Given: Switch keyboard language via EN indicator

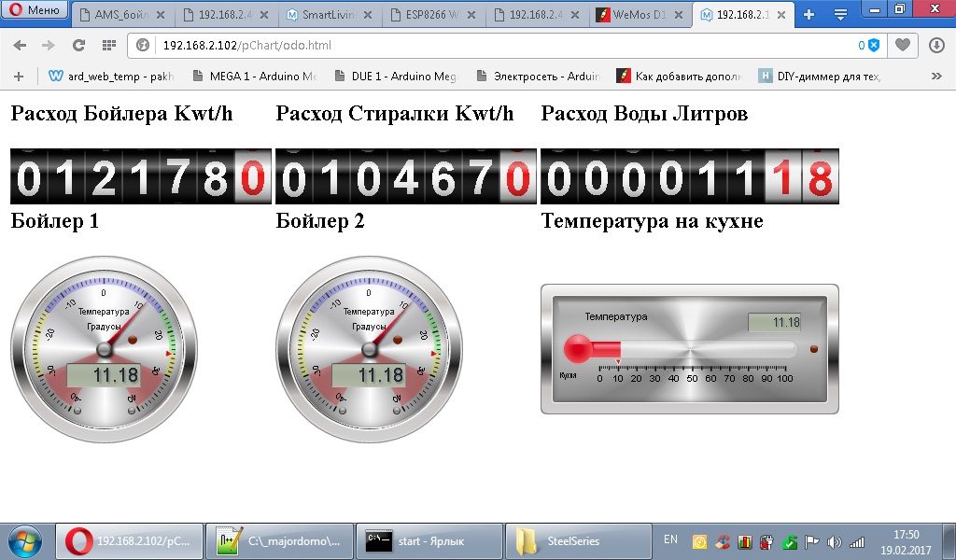Looking at the screenshot, I should click(670, 538).
